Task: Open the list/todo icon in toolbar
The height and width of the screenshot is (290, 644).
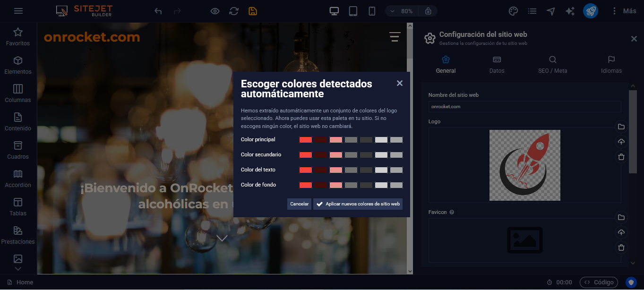Action: coord(532,11)
